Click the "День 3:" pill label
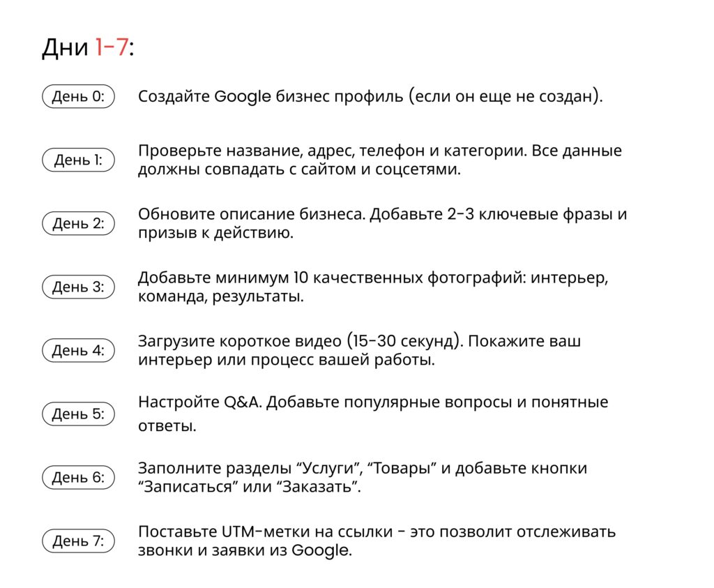 click(78, 287)
